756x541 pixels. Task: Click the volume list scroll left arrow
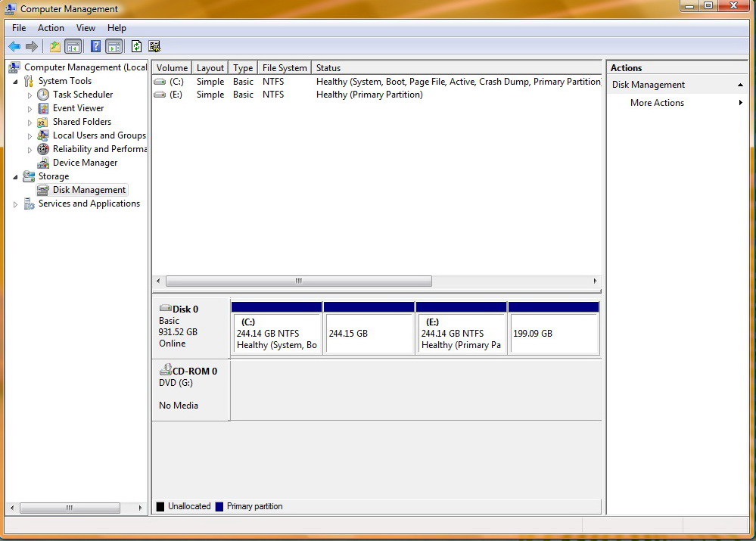point(159,281)
